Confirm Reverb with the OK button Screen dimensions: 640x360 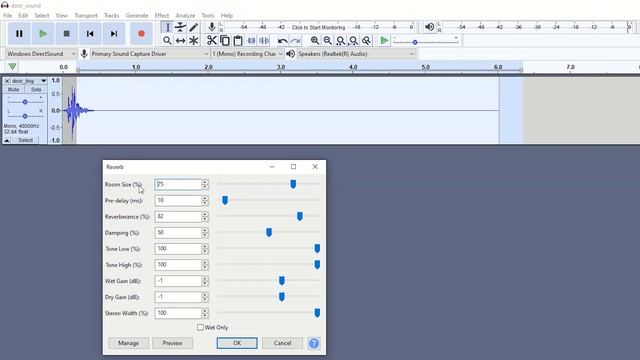pyautogui.click(x=237, y=343)
